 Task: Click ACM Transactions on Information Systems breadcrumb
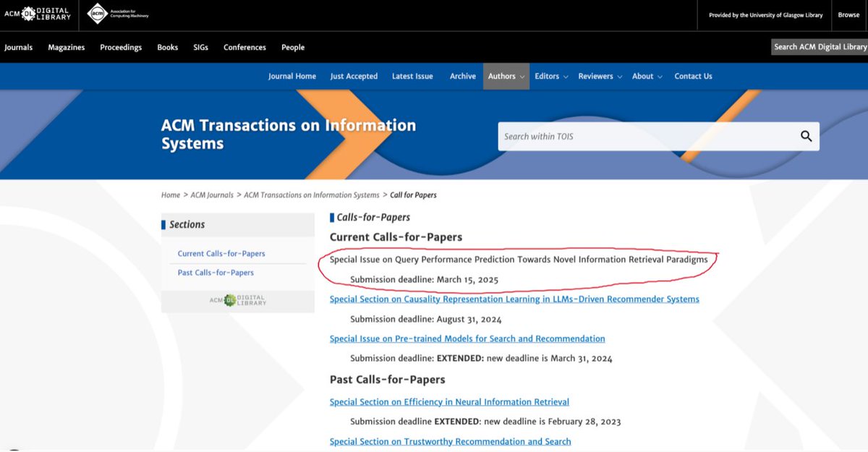pyautogui.click(x=312, y=195)
